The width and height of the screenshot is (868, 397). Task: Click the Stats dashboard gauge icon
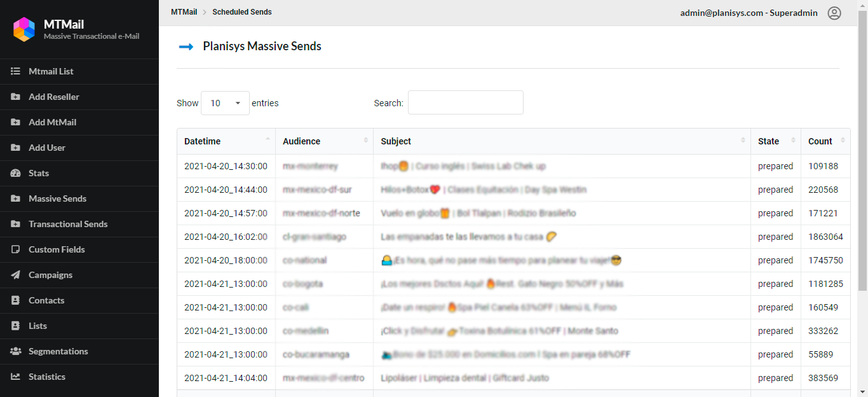click(16, 173)
